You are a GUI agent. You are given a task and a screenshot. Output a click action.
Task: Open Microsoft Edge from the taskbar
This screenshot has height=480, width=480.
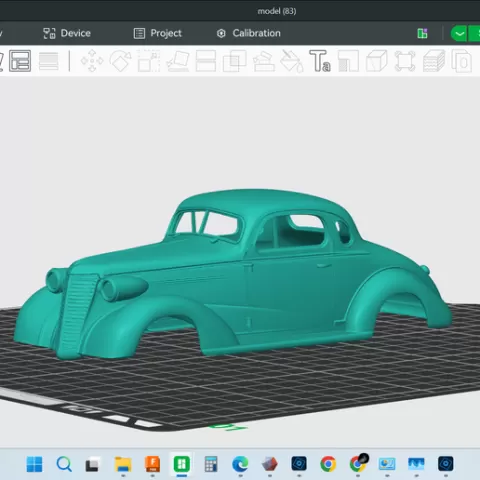click(240, 464)
